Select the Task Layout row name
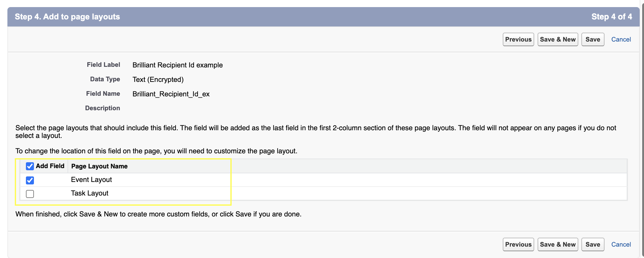Image resolution: width=644 pixels, height=258 pixels. [89, 193]
